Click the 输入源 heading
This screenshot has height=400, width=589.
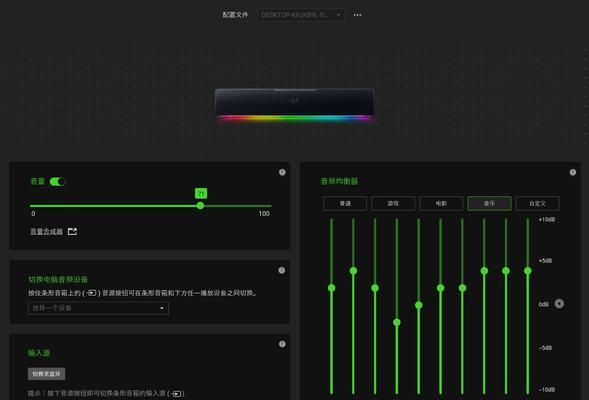[x=39, y=353]
